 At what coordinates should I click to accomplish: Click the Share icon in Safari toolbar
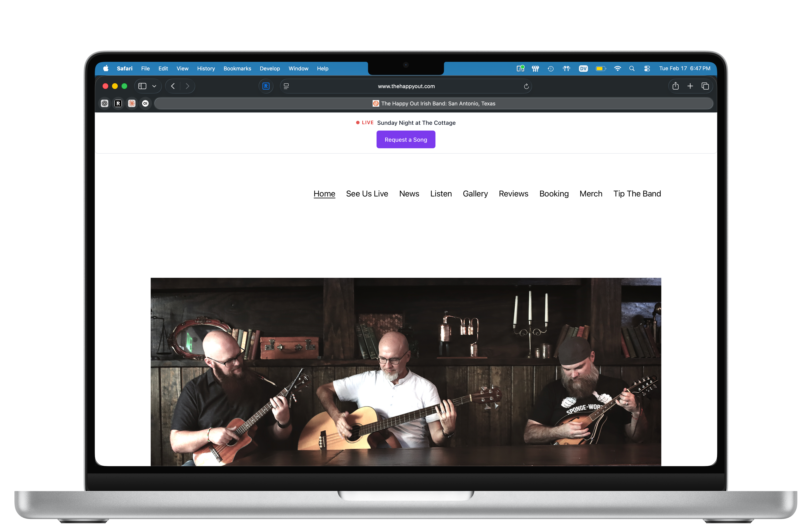[675, 86]
